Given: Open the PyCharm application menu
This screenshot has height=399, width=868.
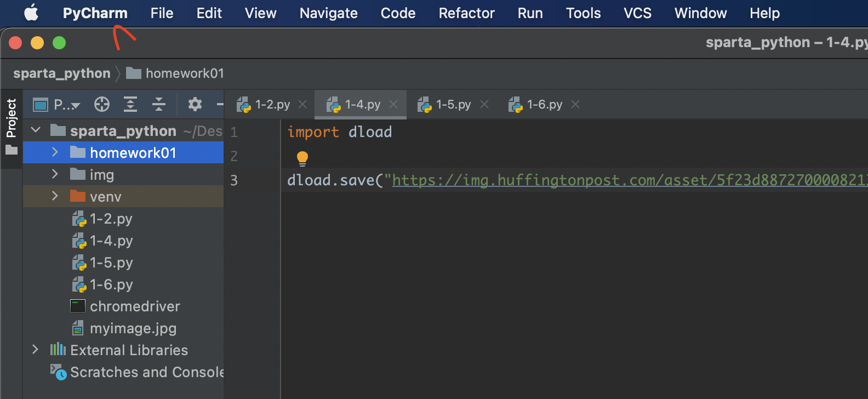Looking at the screenshot, I should tap(95, 13).
